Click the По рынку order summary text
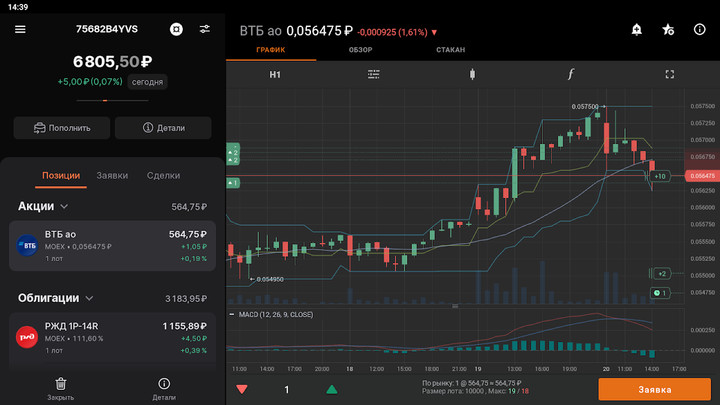 pyautogui.click(x=472, y=383)
